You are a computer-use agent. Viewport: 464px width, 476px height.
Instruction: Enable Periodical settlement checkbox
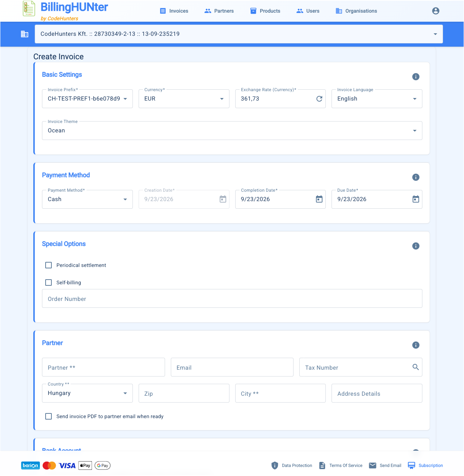coord(48,265)
